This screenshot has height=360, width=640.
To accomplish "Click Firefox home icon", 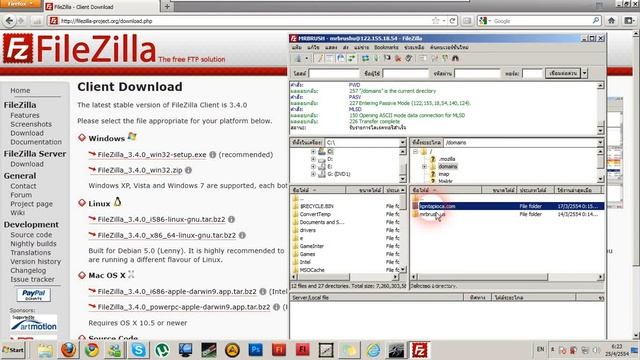I will (x=611, y=21).
